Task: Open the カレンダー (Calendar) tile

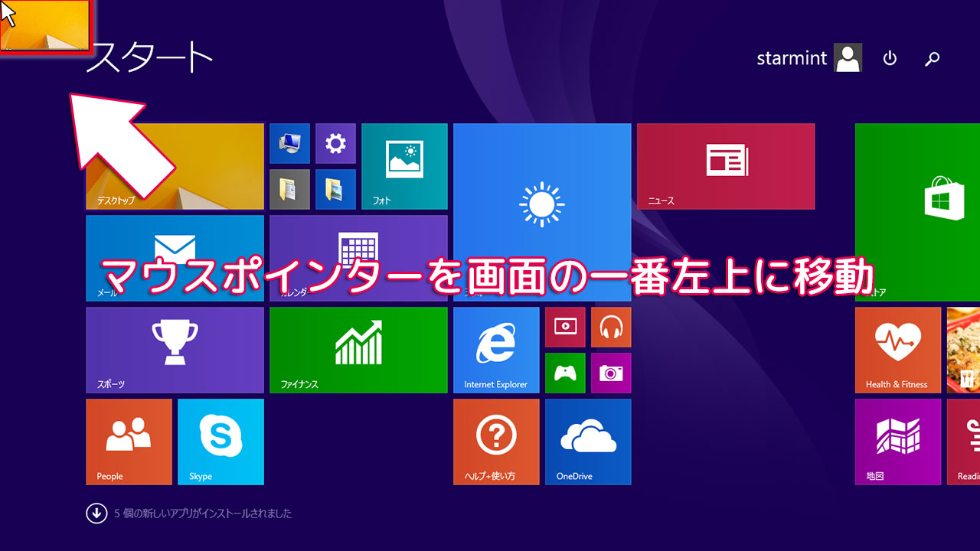Action: coord(358,259)
